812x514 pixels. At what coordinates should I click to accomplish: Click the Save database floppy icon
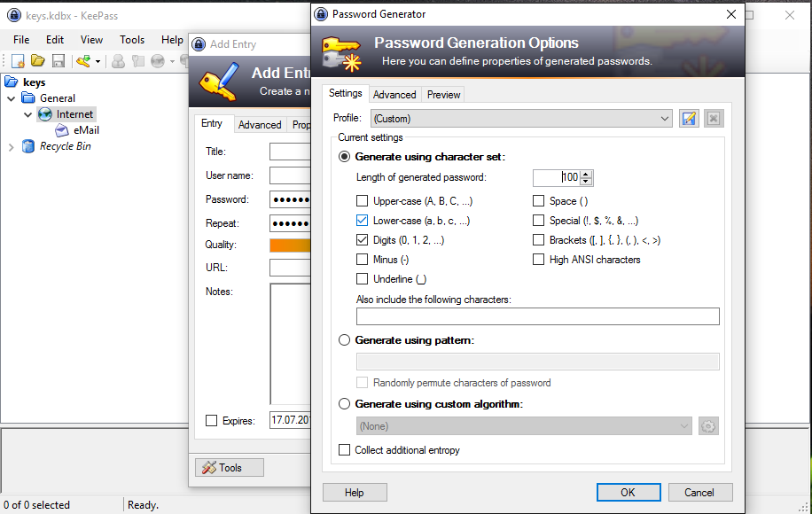pos(58,61)
